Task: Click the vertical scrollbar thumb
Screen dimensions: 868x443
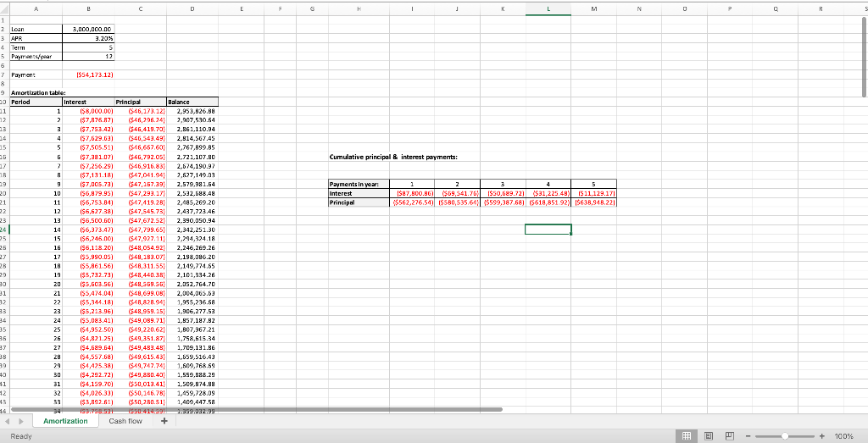Action: tap(864, 57)
